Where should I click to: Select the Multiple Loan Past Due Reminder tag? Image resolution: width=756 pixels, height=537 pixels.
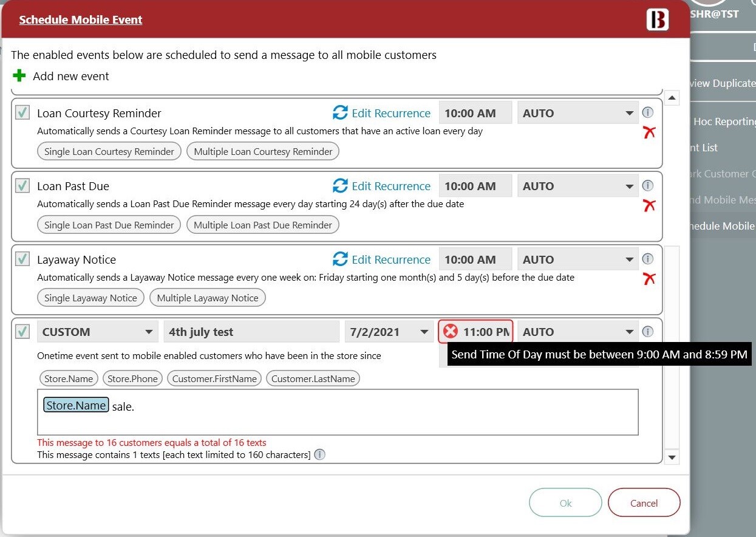click(263, 225)
